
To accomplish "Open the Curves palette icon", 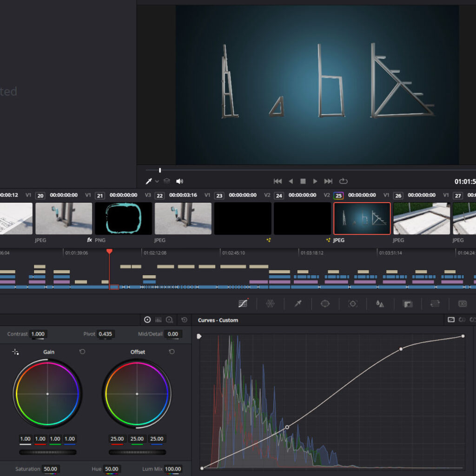I will 242,304.
